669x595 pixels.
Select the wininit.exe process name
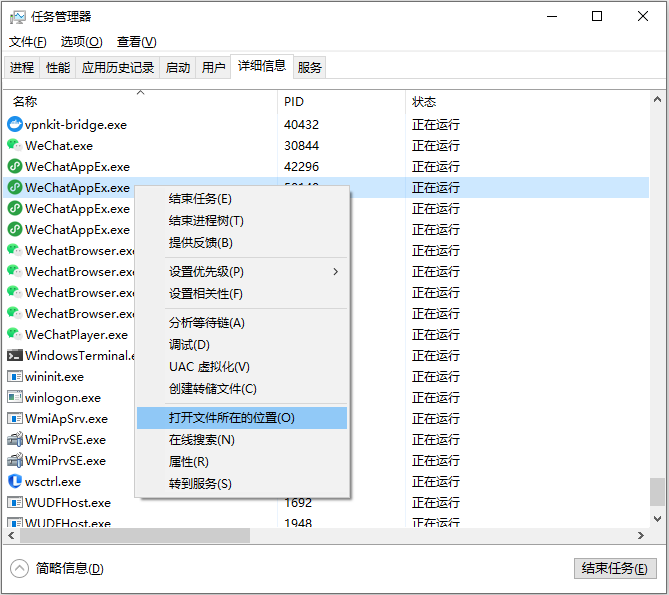click(x=54, y=377)
